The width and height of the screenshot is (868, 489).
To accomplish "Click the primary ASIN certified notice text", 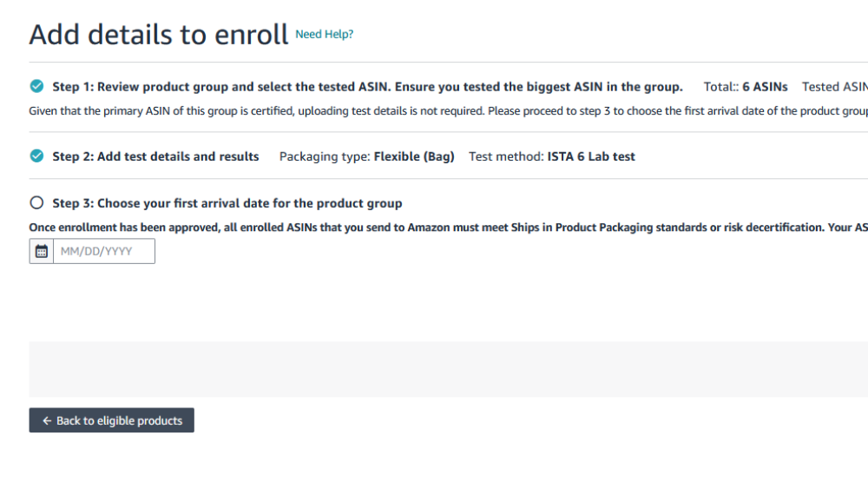I will [434, 111].
